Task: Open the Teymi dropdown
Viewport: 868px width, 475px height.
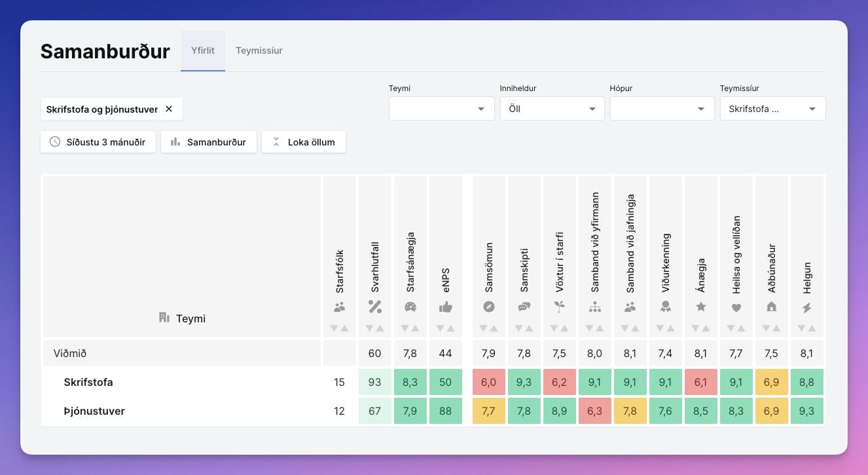Action: coord(442,109)
